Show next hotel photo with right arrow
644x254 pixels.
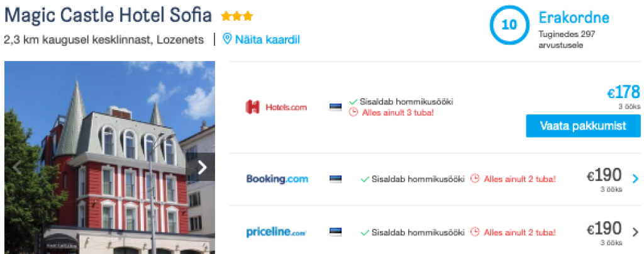click(202, 167)
